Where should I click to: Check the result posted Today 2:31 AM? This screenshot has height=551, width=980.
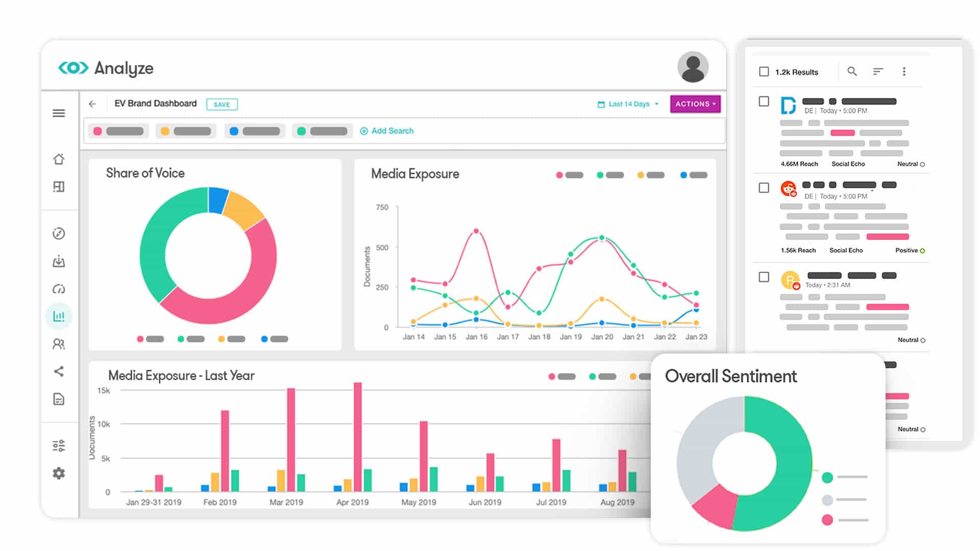pos(764,277)
